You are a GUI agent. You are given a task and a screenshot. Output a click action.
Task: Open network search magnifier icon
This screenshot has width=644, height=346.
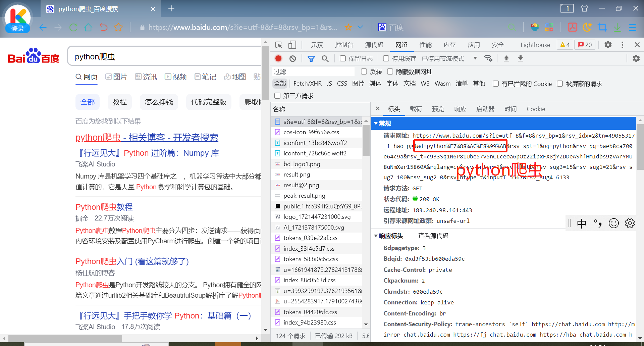tap(325, 59)
